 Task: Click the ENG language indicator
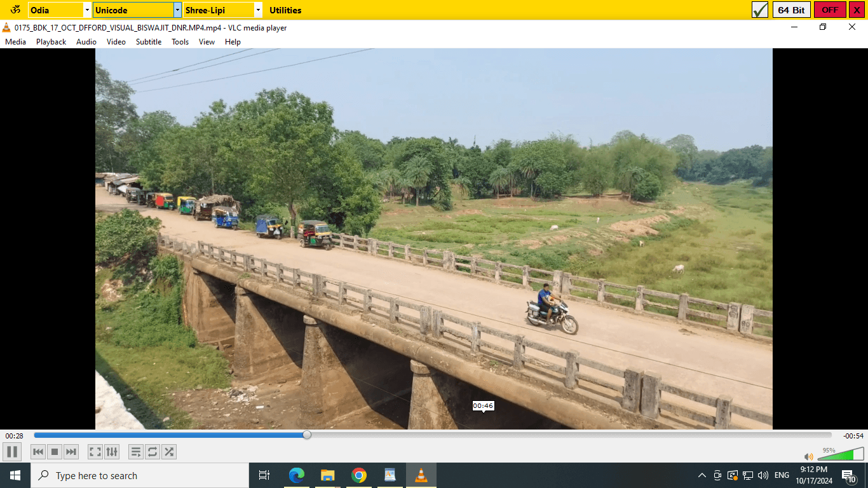[782, 475]
